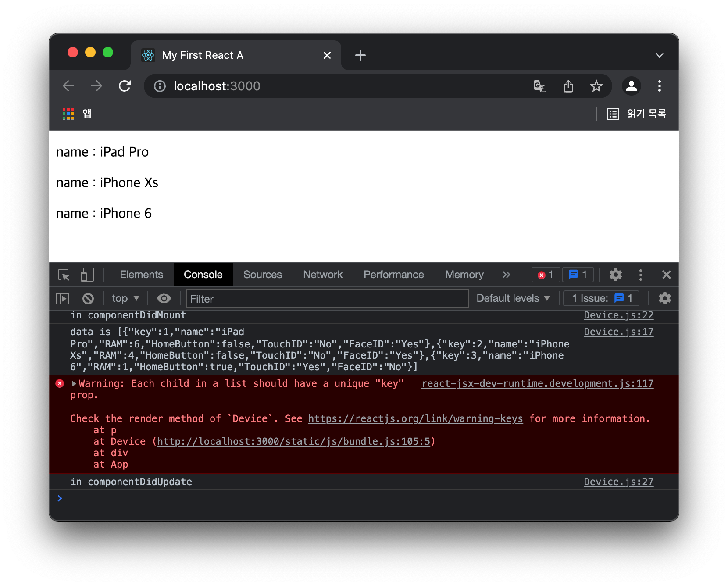This screenshot has width=728, height=586.
Task: Switch to the Performance tab
Action: click(393, 275)
